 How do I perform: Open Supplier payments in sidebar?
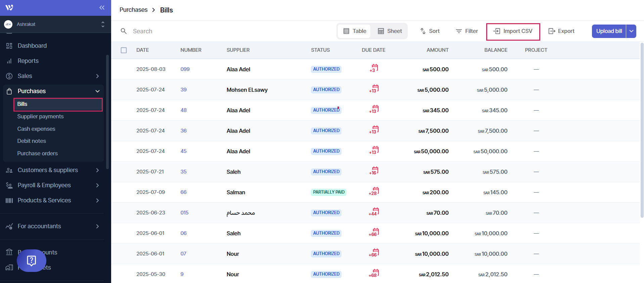click(x=40, y=116)
